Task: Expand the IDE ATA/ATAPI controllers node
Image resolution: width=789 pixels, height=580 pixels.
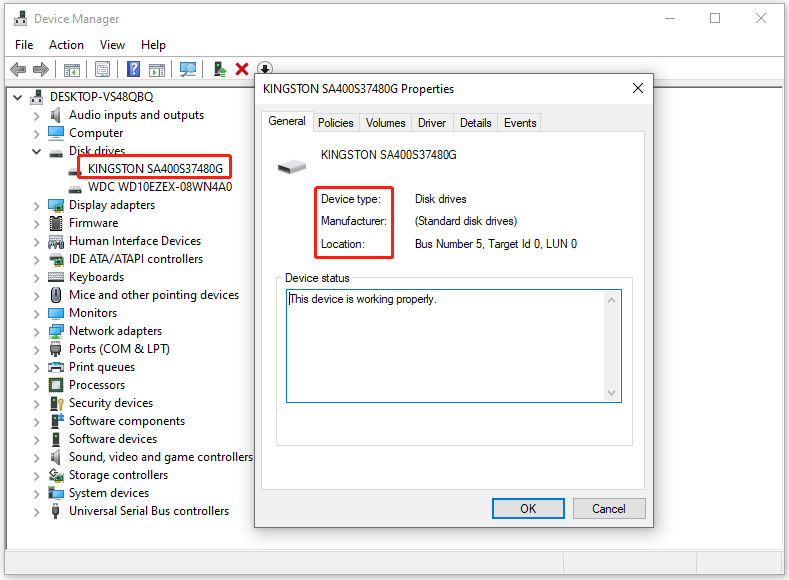Action: (x=36, y=260)
